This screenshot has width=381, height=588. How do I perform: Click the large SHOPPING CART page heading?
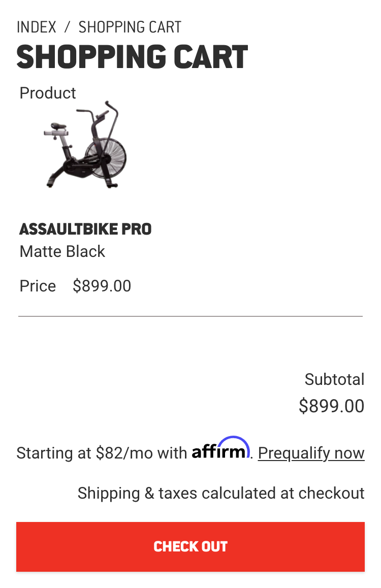coord(132,56)
